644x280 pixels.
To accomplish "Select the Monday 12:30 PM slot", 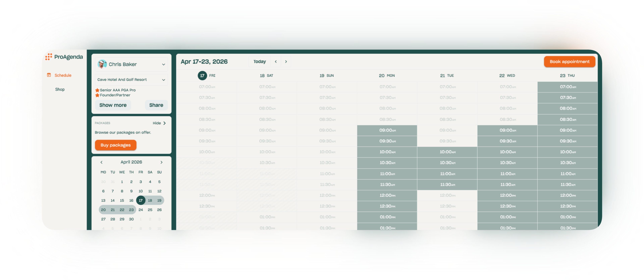I will click(x=387, y=207).
